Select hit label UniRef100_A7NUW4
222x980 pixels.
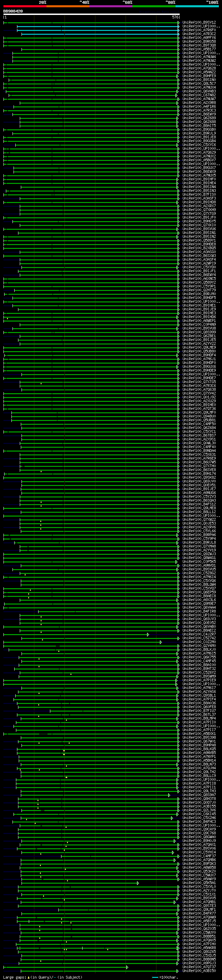199,57
